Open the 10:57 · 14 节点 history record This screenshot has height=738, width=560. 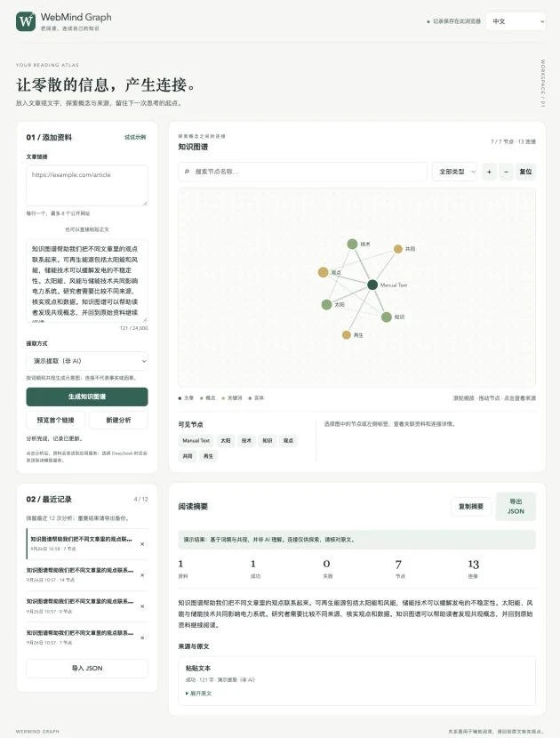(82, 575)
